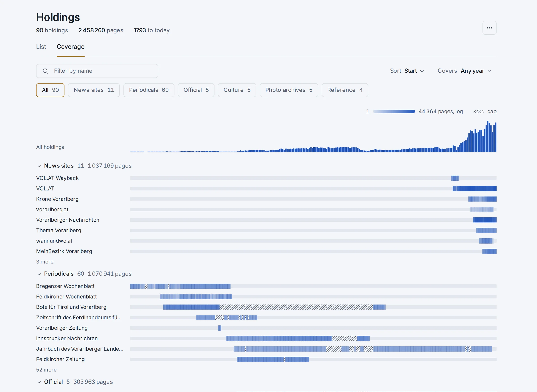Select the All 90 filter chip
The width and height of the screenshot is (537, 392).
(x=50, y=90)
